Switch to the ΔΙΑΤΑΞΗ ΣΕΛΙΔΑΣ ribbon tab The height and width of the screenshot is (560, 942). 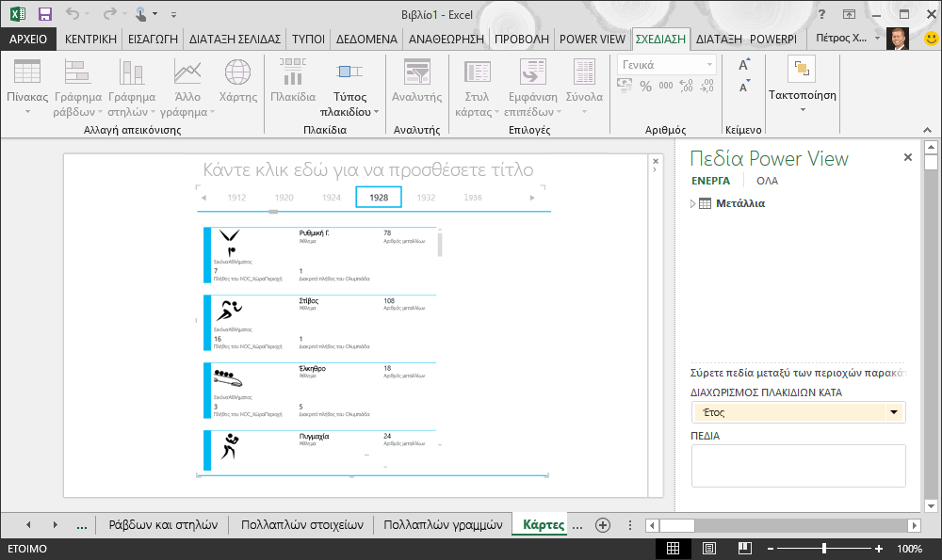tap(235, 39)
